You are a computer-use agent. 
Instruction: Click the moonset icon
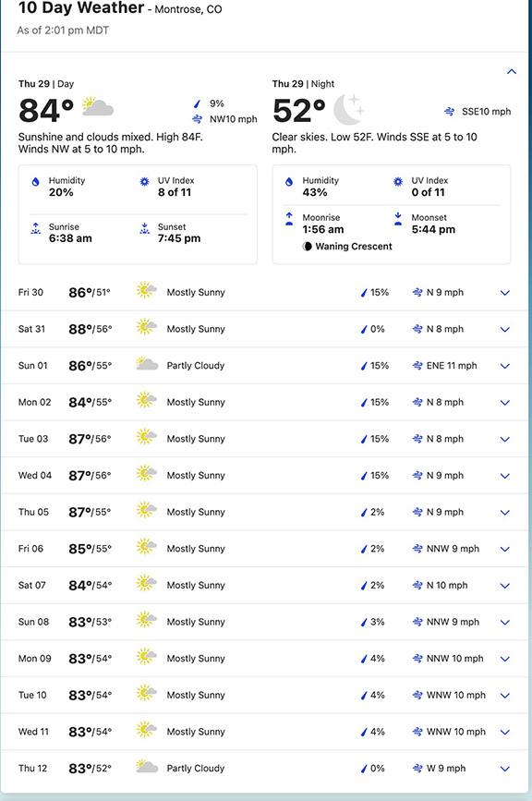tap(398, 219)
